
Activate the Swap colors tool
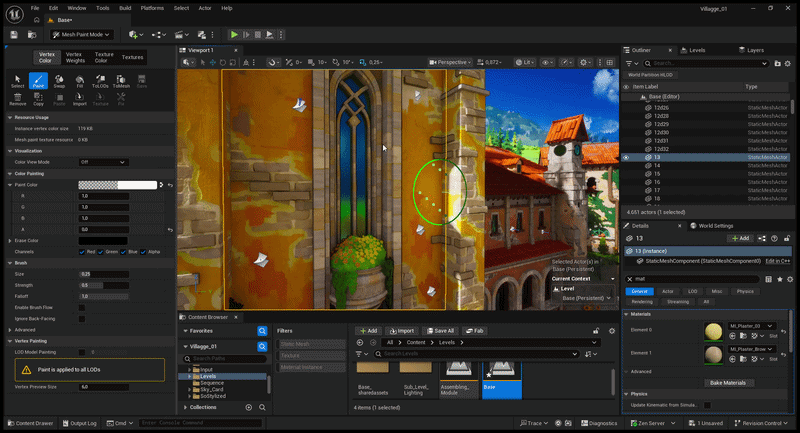pos(59,81)
